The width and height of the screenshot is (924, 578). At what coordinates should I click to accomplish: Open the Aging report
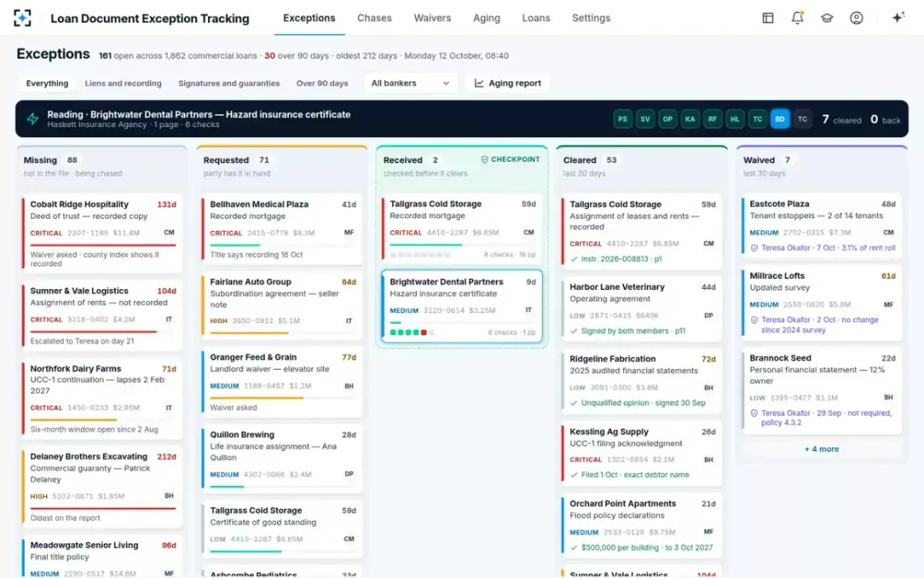click(x=507, y=83)
